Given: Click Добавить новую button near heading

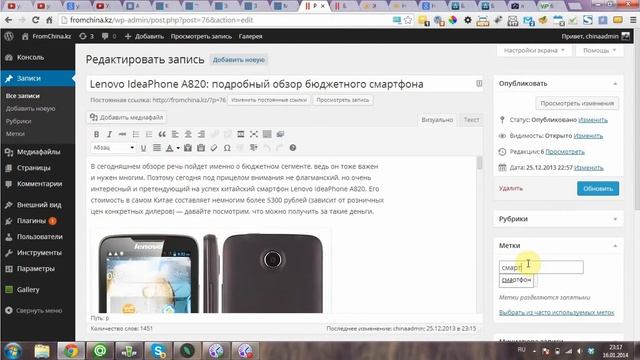Looking at the screenshot, I should 239,60.
